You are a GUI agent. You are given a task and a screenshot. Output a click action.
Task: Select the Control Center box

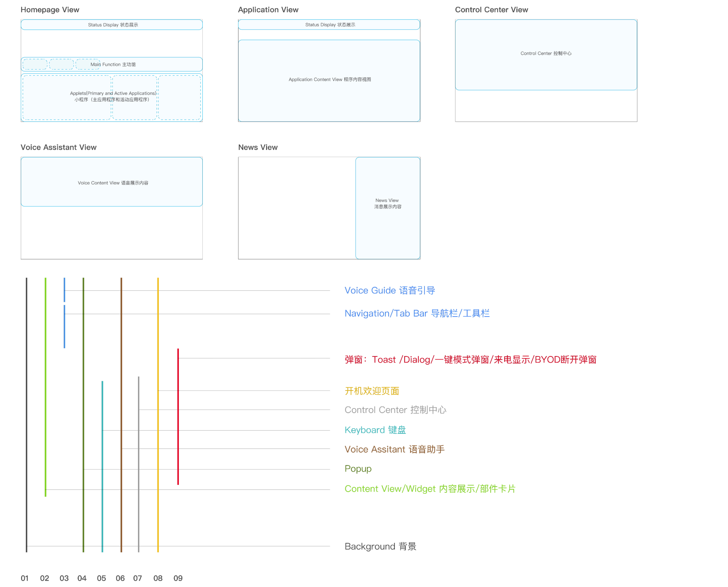click(546, 55)
